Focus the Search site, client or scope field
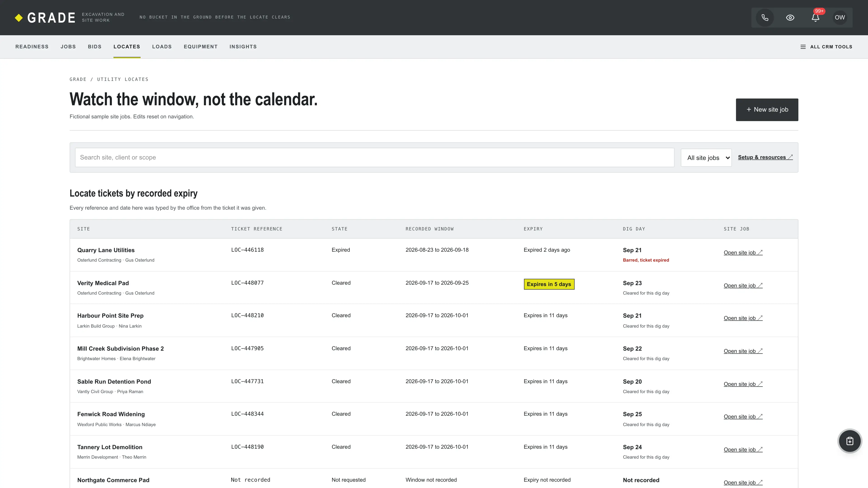Image resolution: width=868 pixels, height=488 pixels. (374, 158)
